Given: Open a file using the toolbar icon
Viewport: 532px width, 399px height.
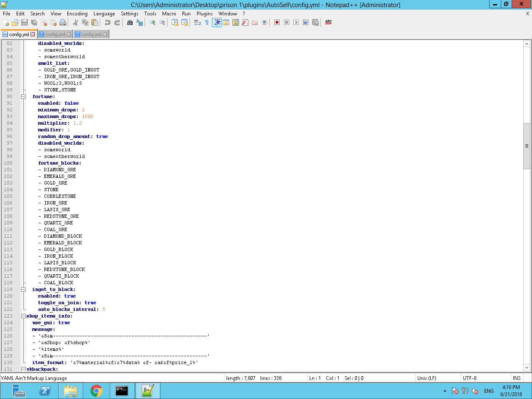Looking at the screenshot, I should coord(14,22).
